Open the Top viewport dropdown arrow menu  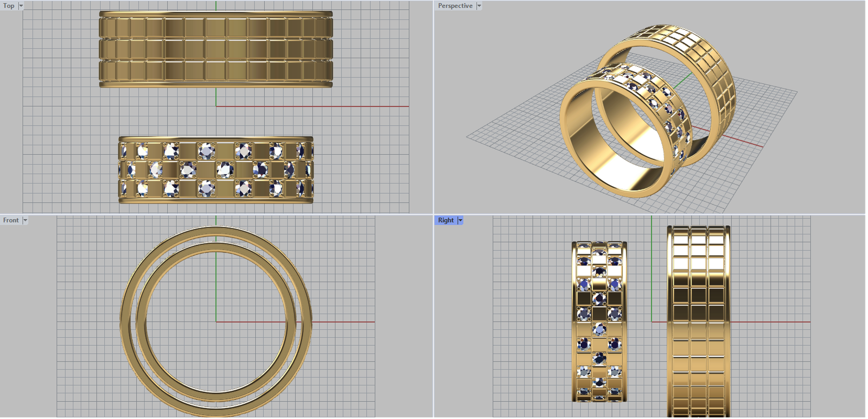[21, 6]
